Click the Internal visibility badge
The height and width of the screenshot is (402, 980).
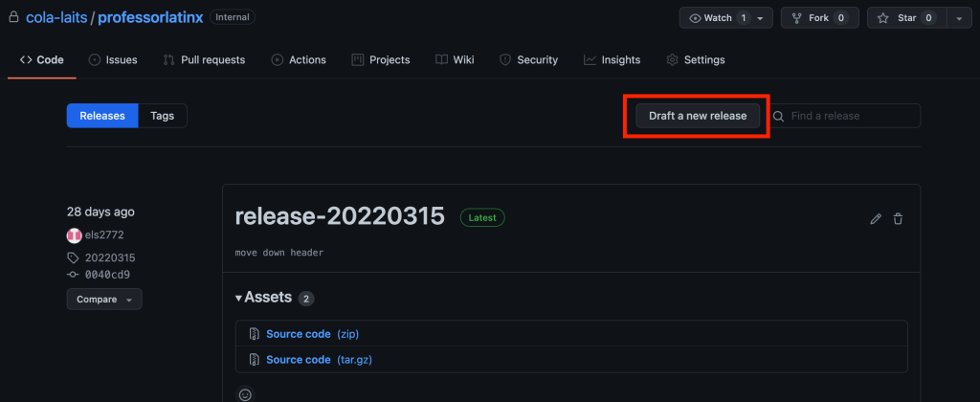(x=233, y=17)
